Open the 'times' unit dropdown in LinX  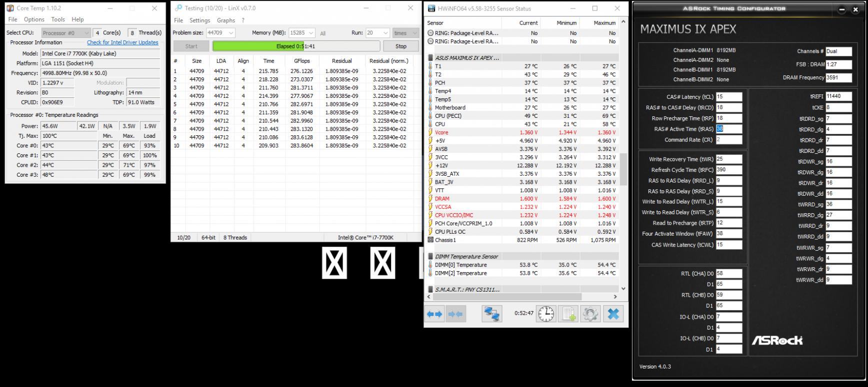tap(405, 33)
